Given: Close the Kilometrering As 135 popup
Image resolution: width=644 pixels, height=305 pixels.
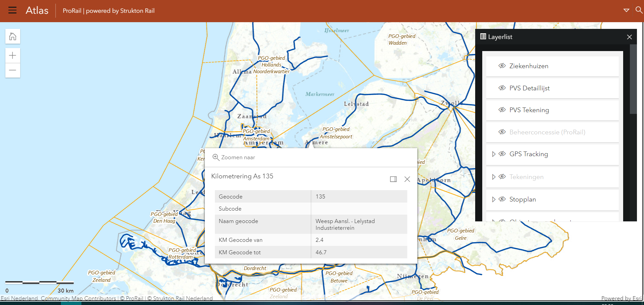Looking at the screenshot, I should tap(407, 179).
